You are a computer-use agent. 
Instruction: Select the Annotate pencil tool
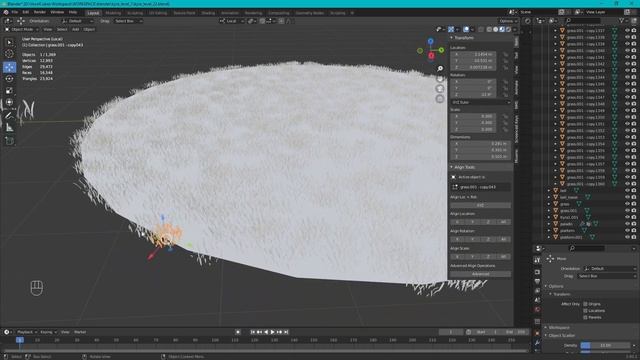(9, 116)
